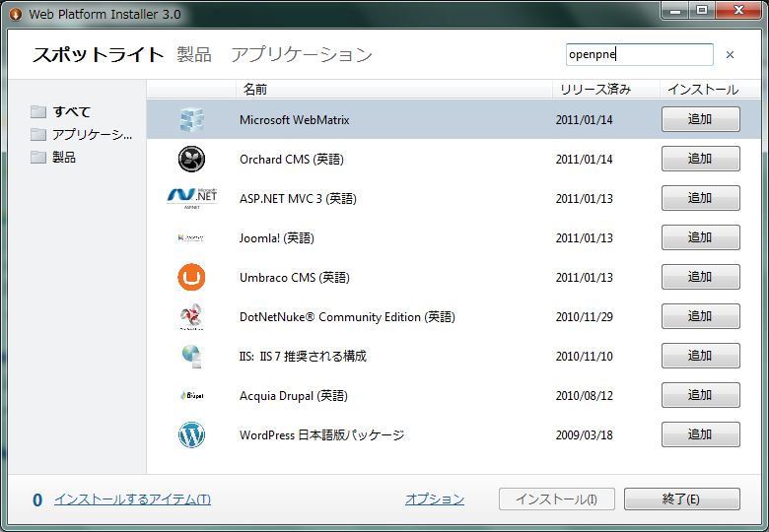
Task: Click the search field containing openpne
Action: tap(639, 55)
